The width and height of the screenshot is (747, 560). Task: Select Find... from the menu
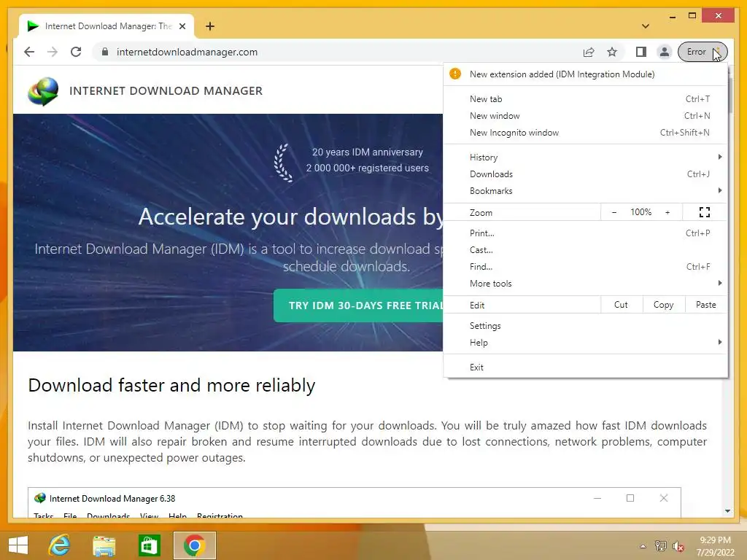coord(586,267)
